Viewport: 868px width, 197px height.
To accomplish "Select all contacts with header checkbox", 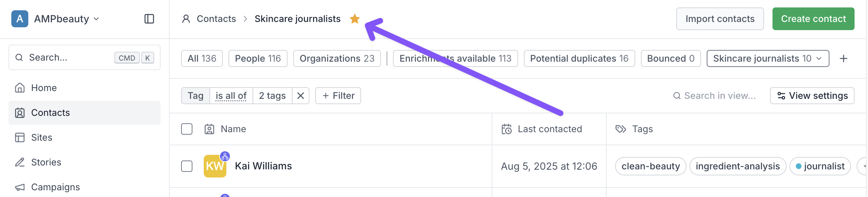I will tap(187, 129).
